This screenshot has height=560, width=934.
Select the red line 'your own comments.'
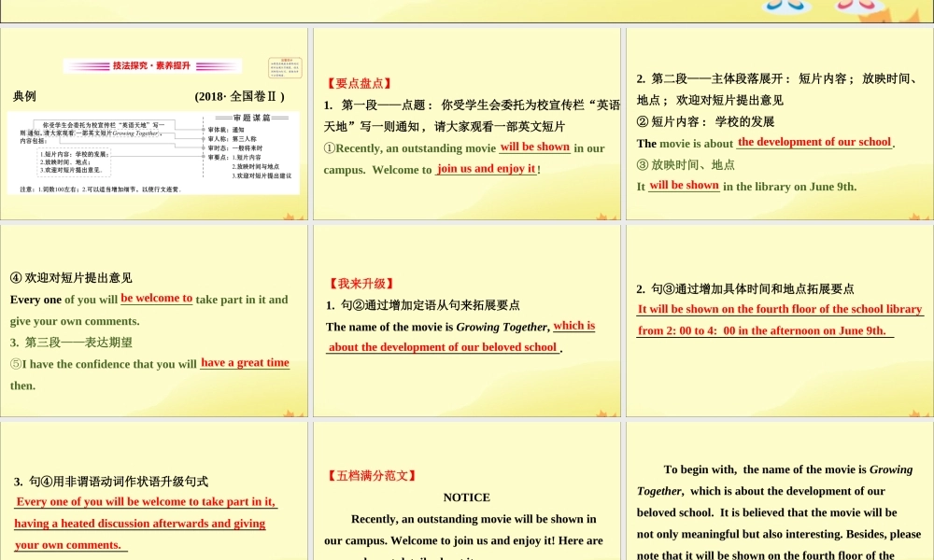pos(70,545)
